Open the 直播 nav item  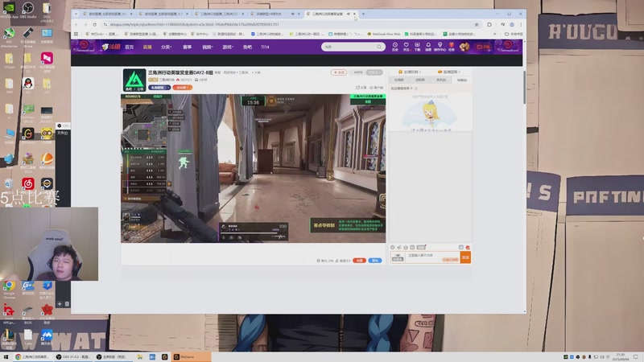click(x=147, y=47)
